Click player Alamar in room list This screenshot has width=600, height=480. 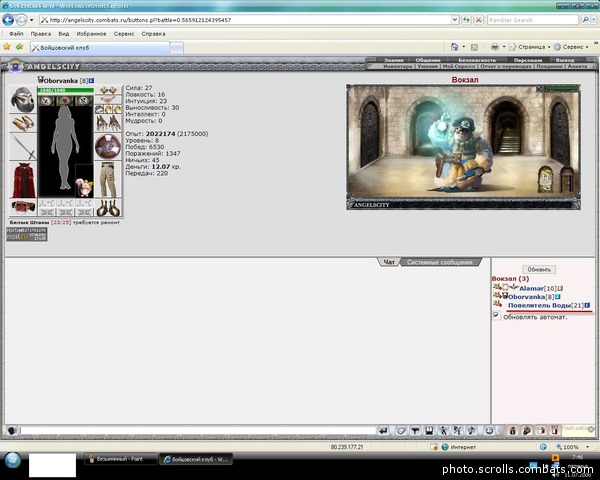point(532,288)
